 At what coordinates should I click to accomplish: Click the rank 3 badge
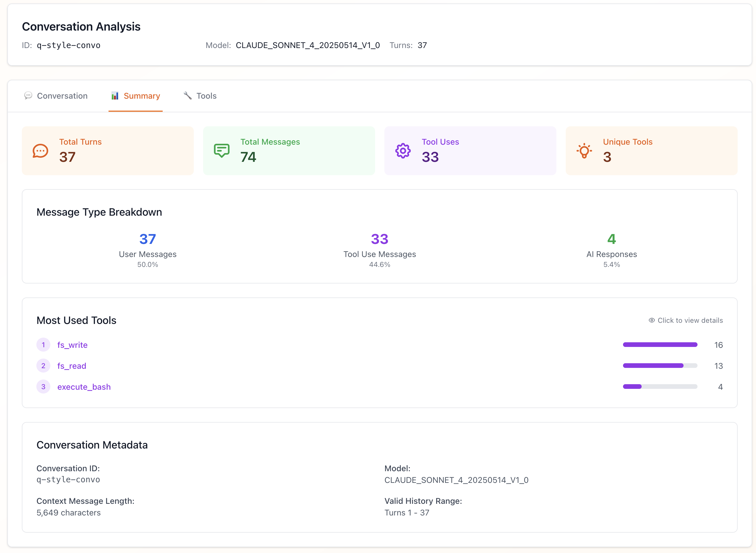pos(43,387)
